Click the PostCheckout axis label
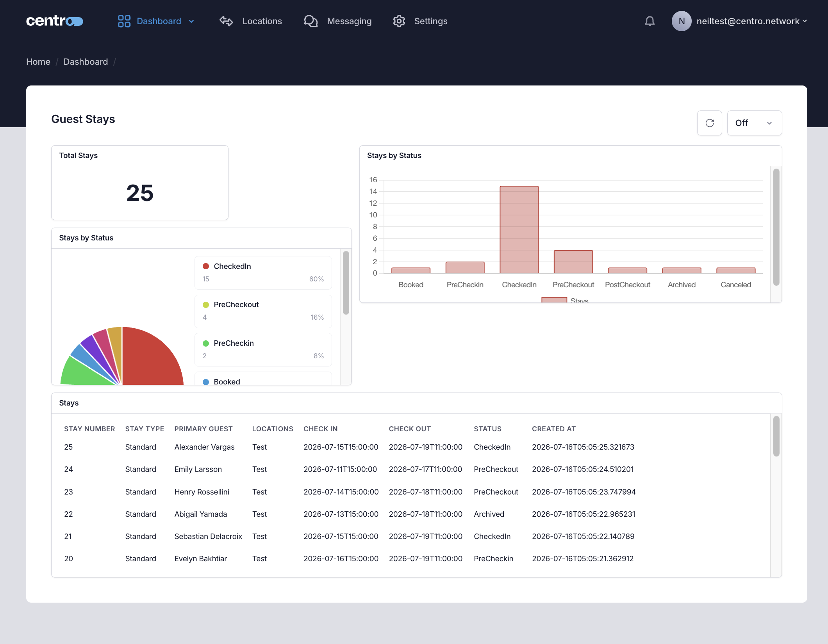Screen dimensions: 828x644 627,285
